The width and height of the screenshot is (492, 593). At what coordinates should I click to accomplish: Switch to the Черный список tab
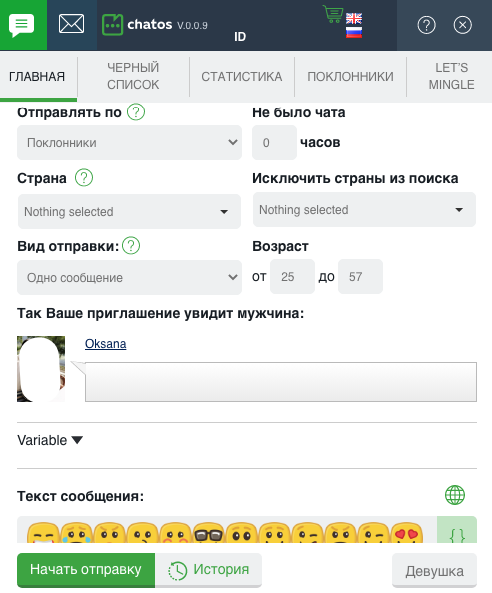tap(133, 76)
